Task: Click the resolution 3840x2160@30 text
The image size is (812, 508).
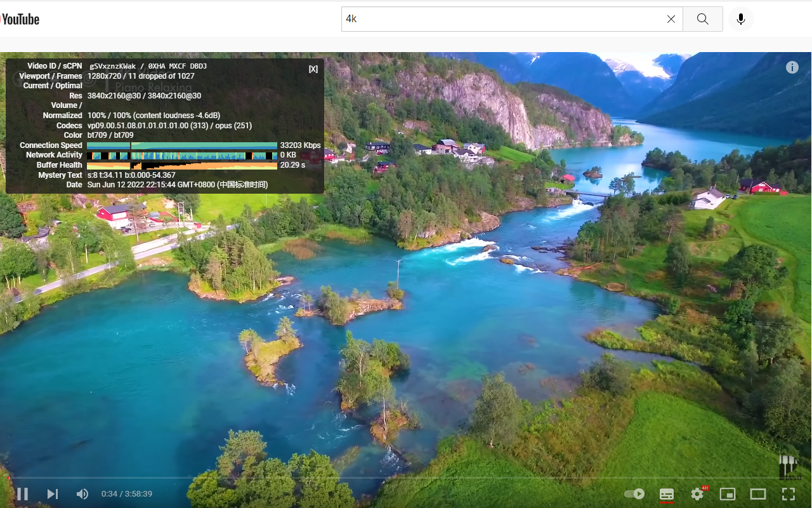Action: [x=144, y=96]
